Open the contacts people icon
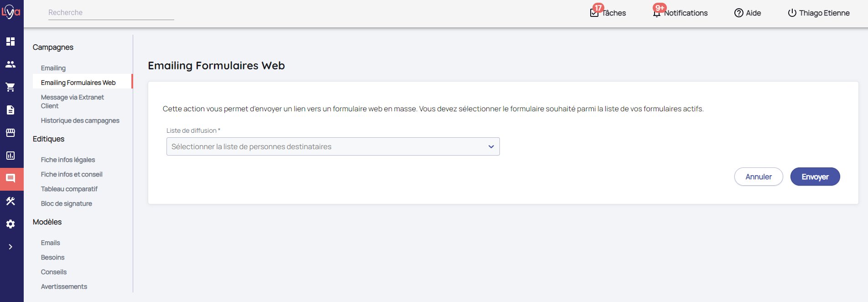868x302 pixels. point(10,64)
